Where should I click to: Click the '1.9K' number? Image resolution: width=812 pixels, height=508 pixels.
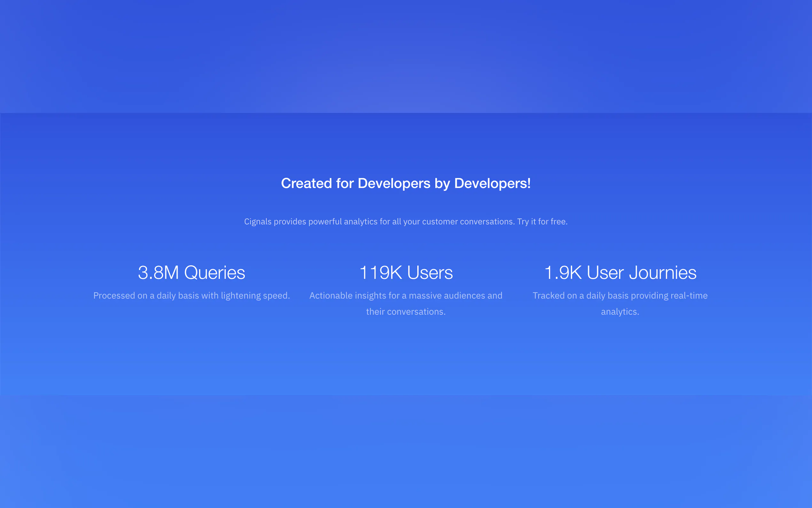coord(563,273)
